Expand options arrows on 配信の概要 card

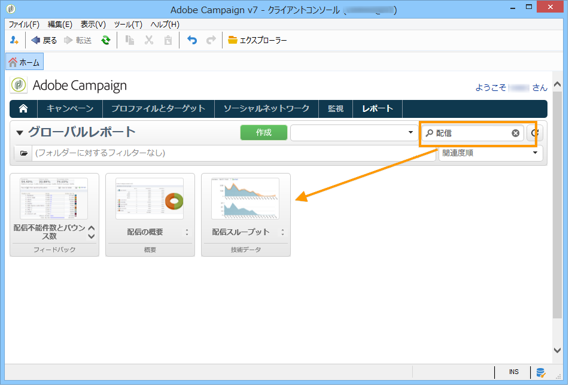click(187, 232)
